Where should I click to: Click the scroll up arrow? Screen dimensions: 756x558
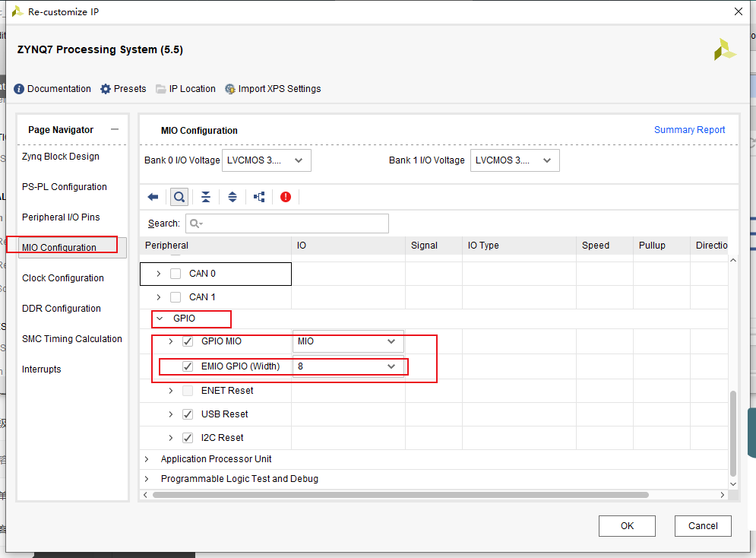pyautogui.click(x=733, y=261)
